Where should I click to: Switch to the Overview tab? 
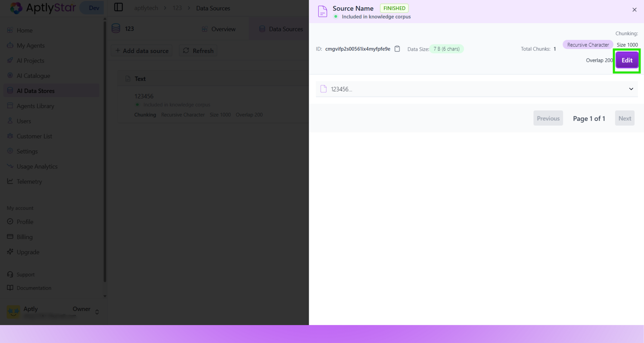click(x=219, y=29)
